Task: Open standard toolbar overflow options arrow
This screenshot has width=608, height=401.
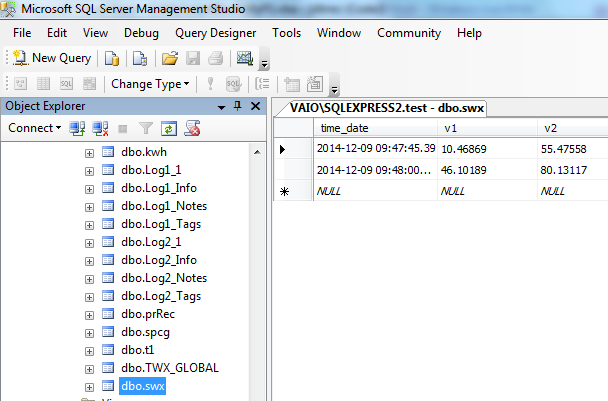Action: (x=264, y=64)
